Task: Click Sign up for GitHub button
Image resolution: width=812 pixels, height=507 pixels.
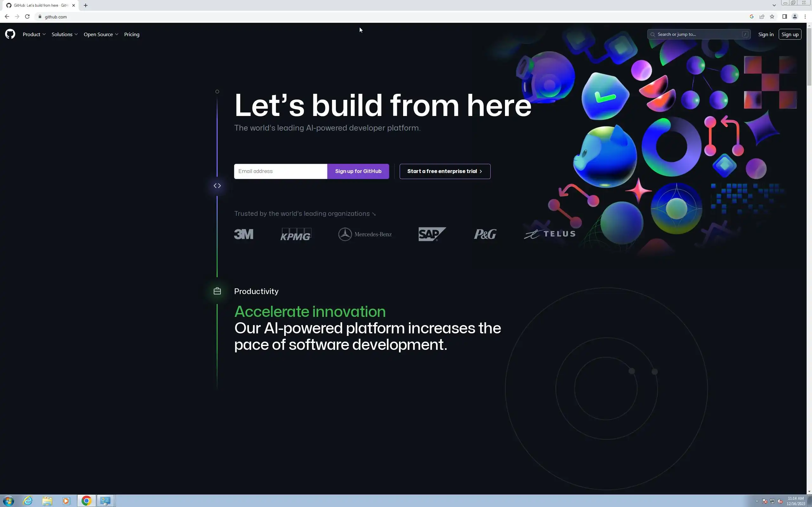Action: click(358, 171)
